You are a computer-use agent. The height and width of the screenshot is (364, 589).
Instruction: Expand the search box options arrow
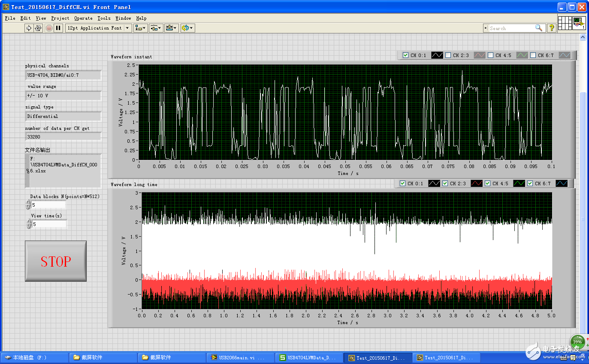486,28
